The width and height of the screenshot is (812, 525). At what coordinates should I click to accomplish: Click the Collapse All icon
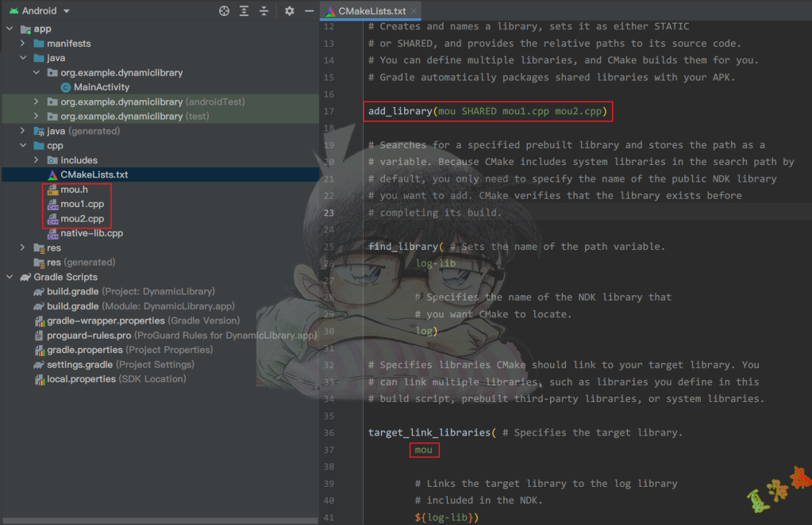point(264,11)
